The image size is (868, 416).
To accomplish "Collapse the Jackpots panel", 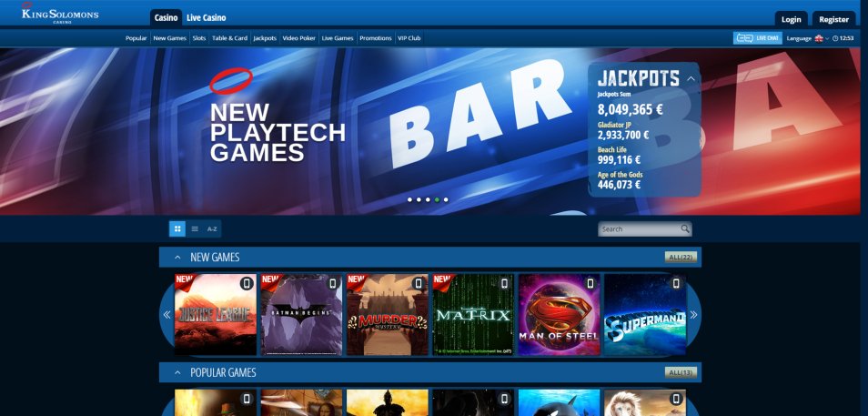I will (x=691, y=78).
